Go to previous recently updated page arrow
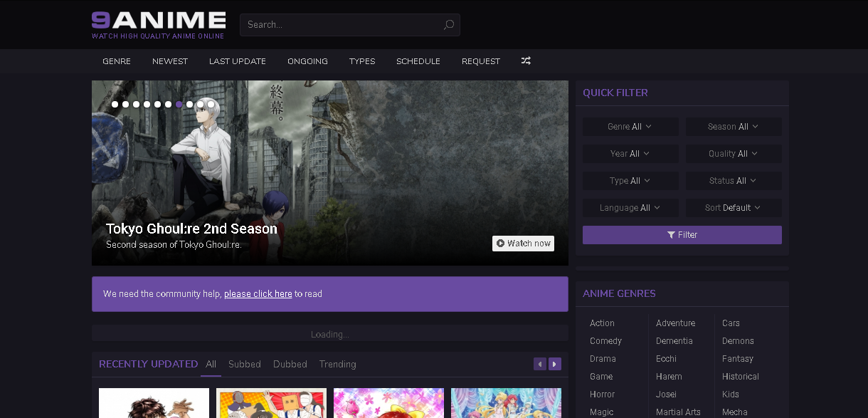This screenshot has width=868, height=418. coord(540,364)
